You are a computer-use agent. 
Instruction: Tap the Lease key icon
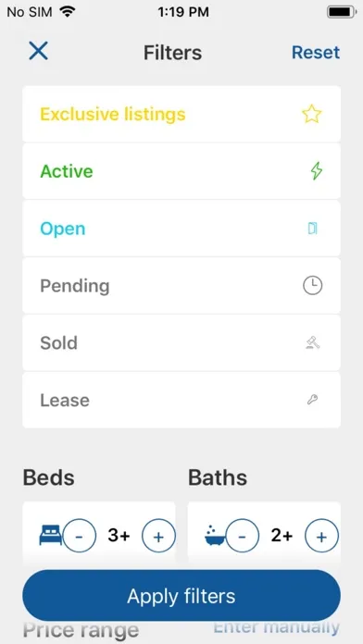[313, 400]
